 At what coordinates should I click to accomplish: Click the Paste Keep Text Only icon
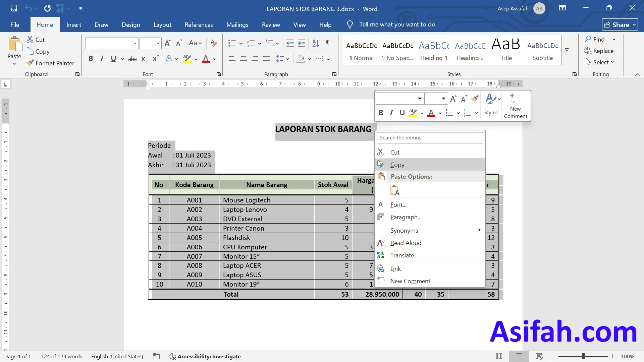(395, 190)
